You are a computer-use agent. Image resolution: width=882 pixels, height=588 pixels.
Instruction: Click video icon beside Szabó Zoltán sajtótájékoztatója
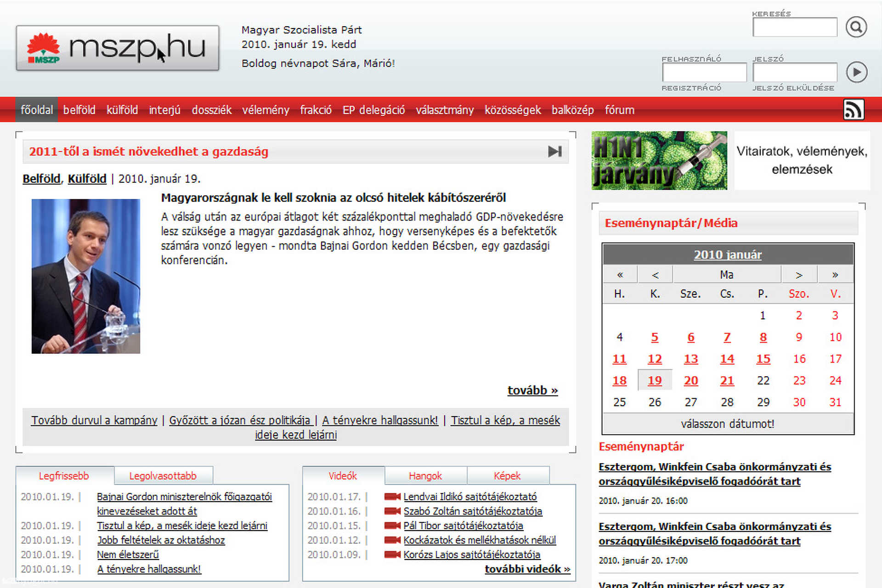(392, 511)
